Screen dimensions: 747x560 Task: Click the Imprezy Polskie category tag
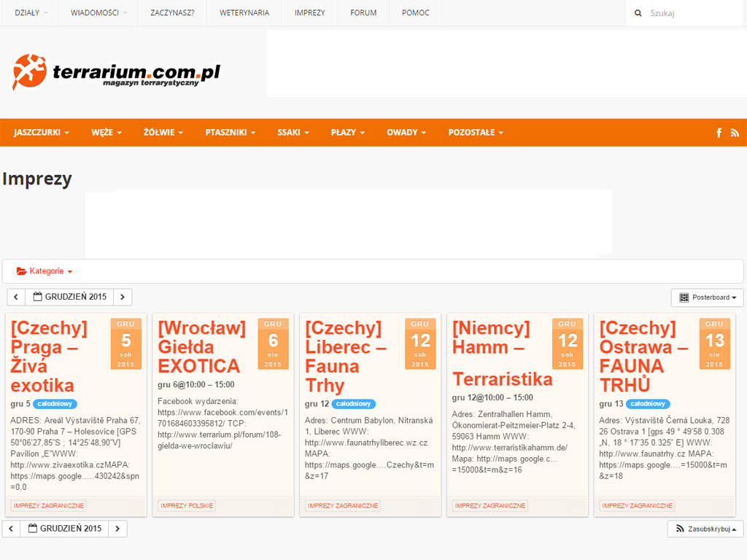[187, 506]
